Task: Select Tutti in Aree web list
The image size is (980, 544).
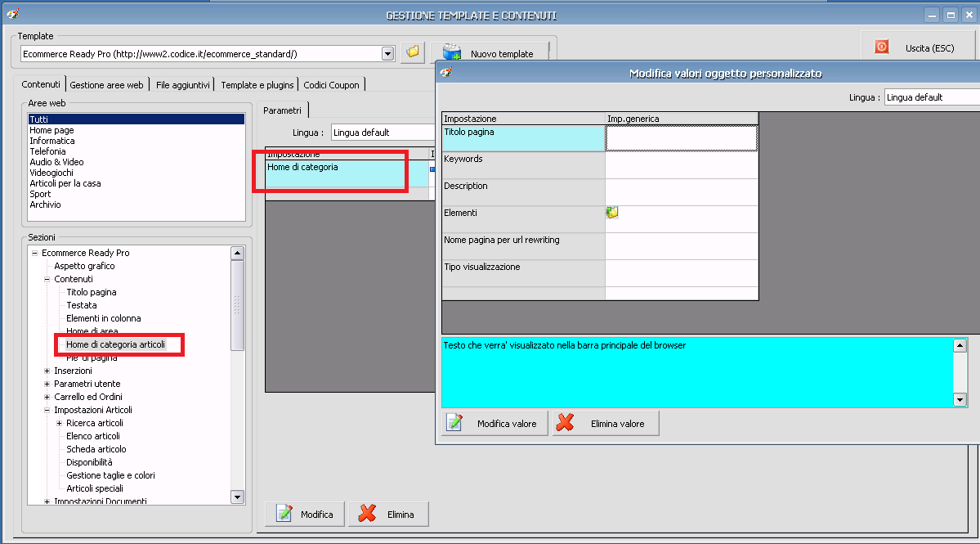Action: click(x=136, y=119)
